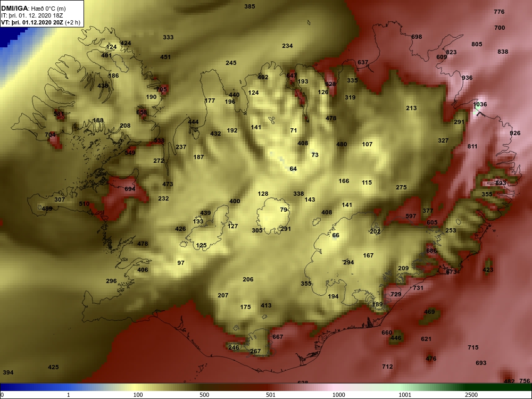Screen dimensions: 532x399
Task: Click the map value 549
Action: (x=130, y=153)
